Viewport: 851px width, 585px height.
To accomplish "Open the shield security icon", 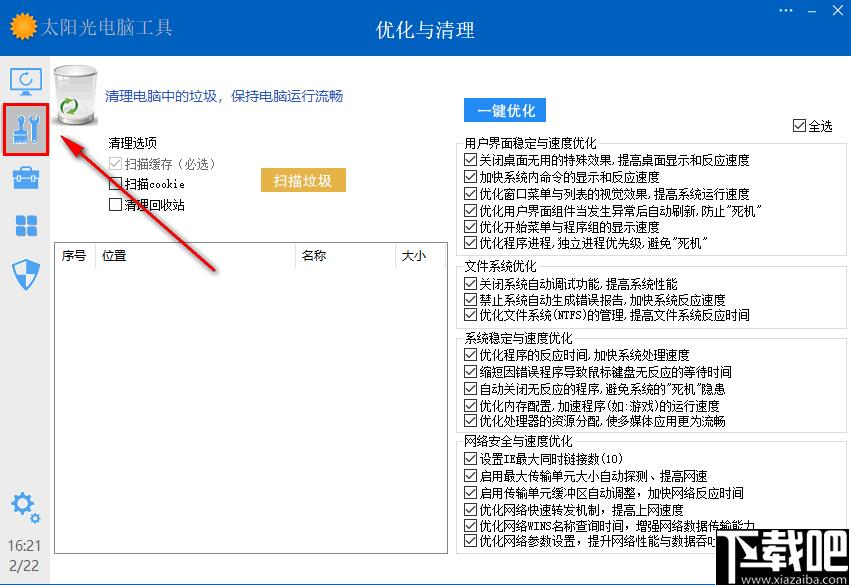I will pyautogui.click(x=26, y=274).
